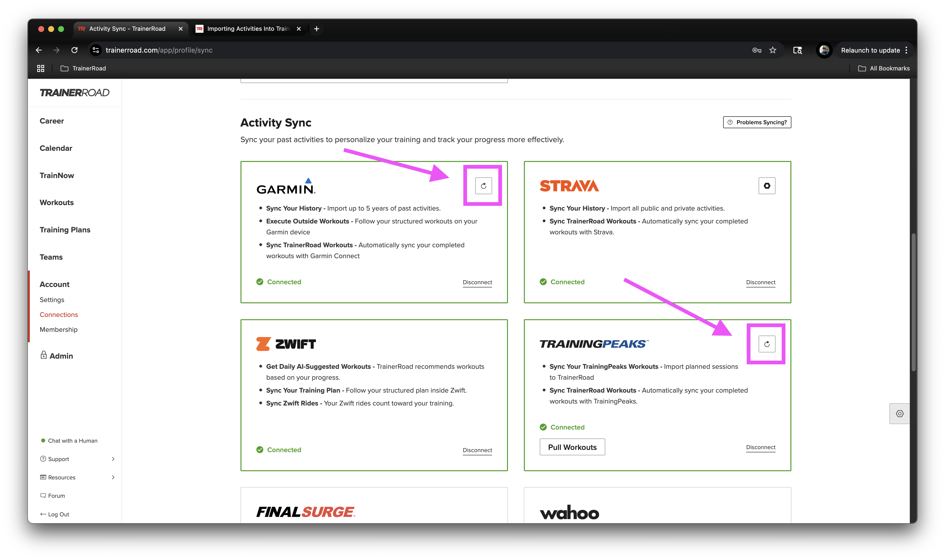Expand the Support submenu chevron
This screenshot has height=560, width=945.
point(113,459)
